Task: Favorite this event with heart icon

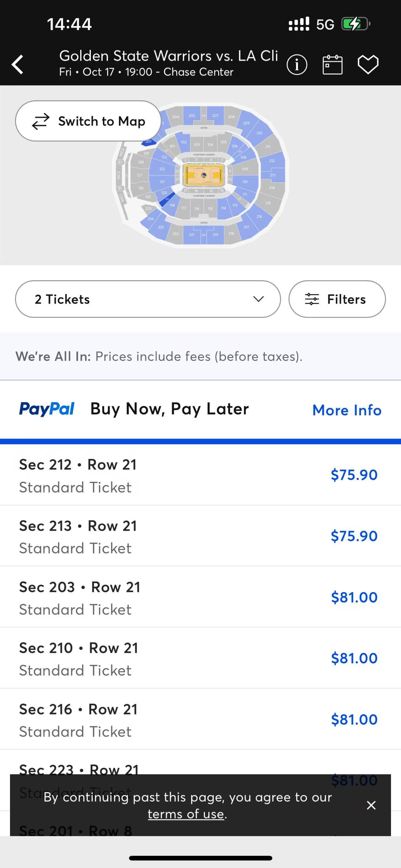Action: pyautogui.click(x=368, y=64)
